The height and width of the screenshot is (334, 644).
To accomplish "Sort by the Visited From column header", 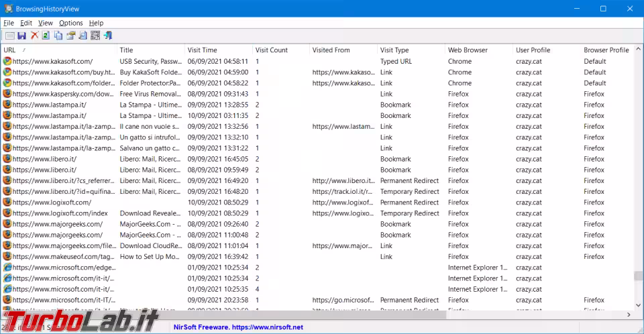I will pyautogui.click(x=343, y=50).
